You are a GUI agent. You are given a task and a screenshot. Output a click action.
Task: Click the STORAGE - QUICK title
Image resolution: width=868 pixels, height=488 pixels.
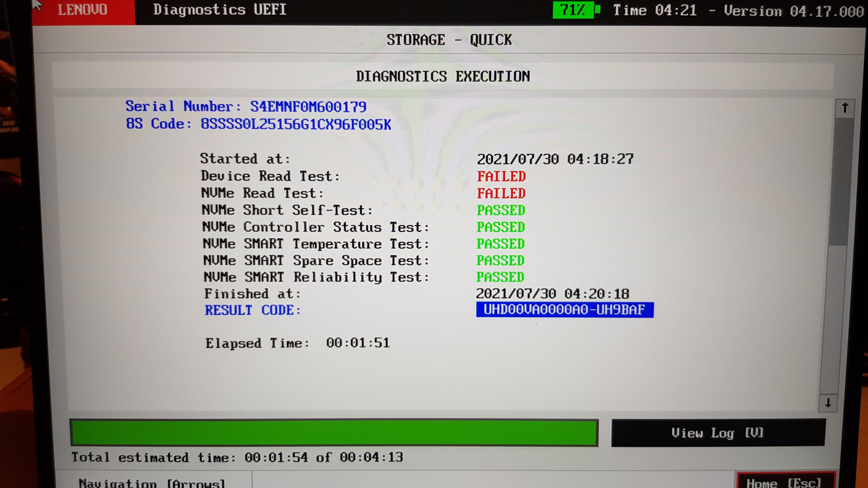[x=449, y=40]
